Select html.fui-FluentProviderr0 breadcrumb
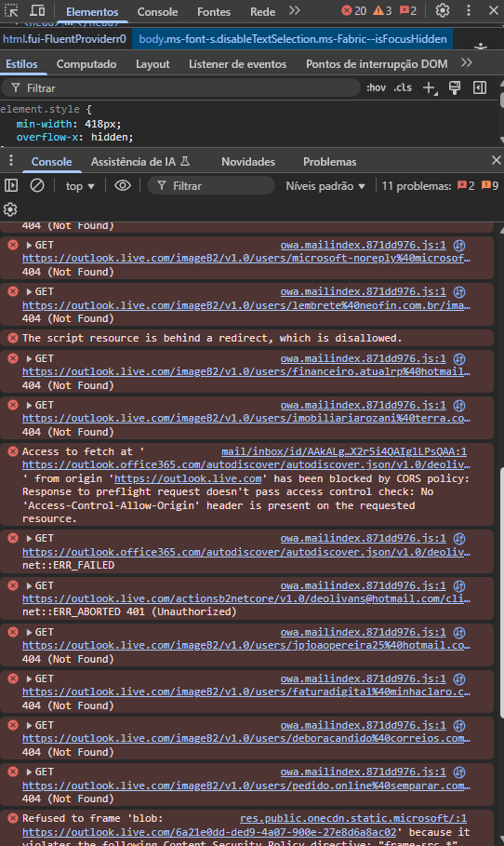Viewport: 504px width, 846px height. [x=65, y=39]
